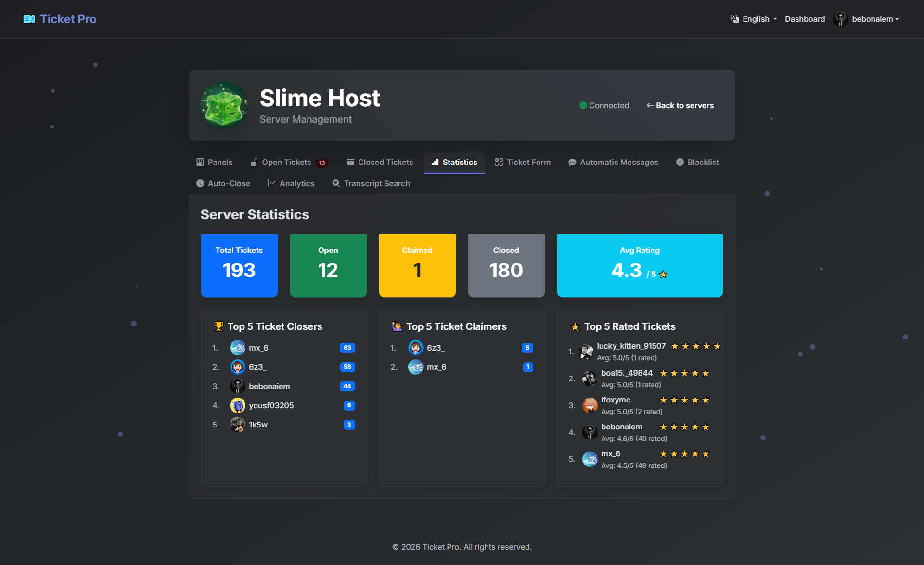Click the 13 badge on Open Tickets
Screen dimensions: 924x565
point(322,163)
